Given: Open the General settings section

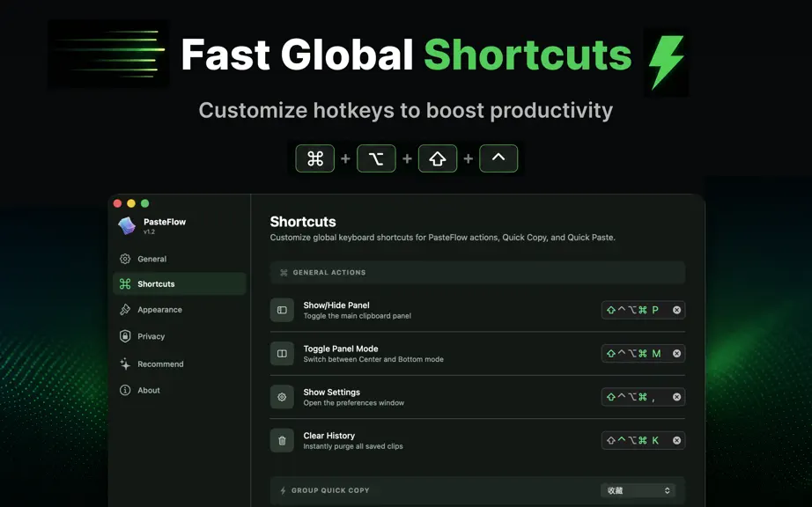Looking at the screenshot, I should click(179, 259).
